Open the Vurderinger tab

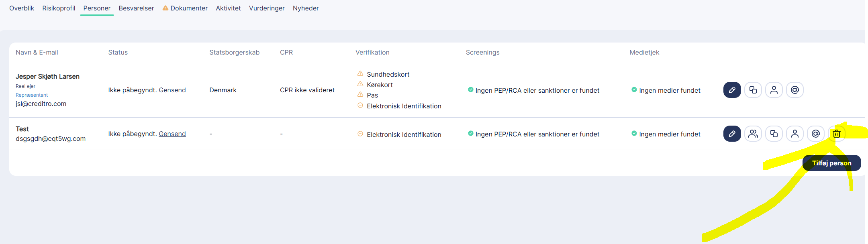pos(267,8)
